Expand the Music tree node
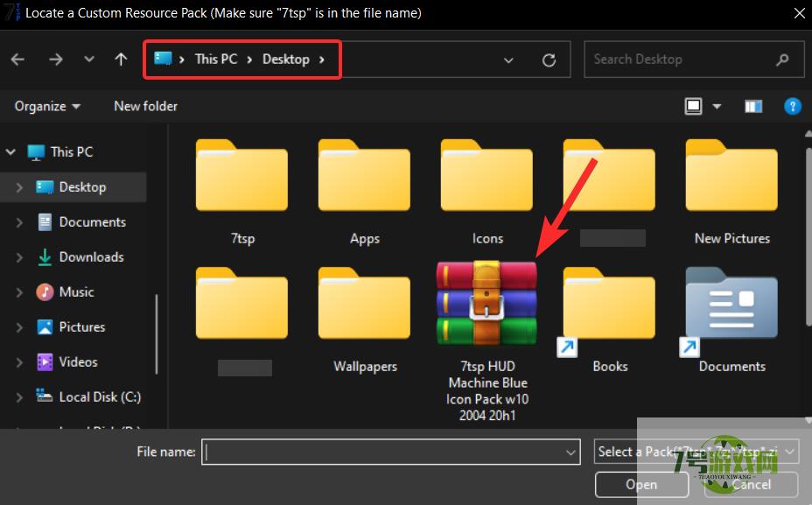The image size is (812, 505). 19,292
